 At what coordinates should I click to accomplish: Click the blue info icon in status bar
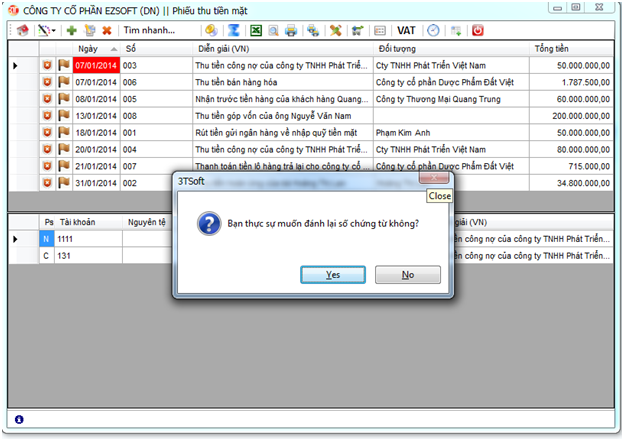(19, 419)
